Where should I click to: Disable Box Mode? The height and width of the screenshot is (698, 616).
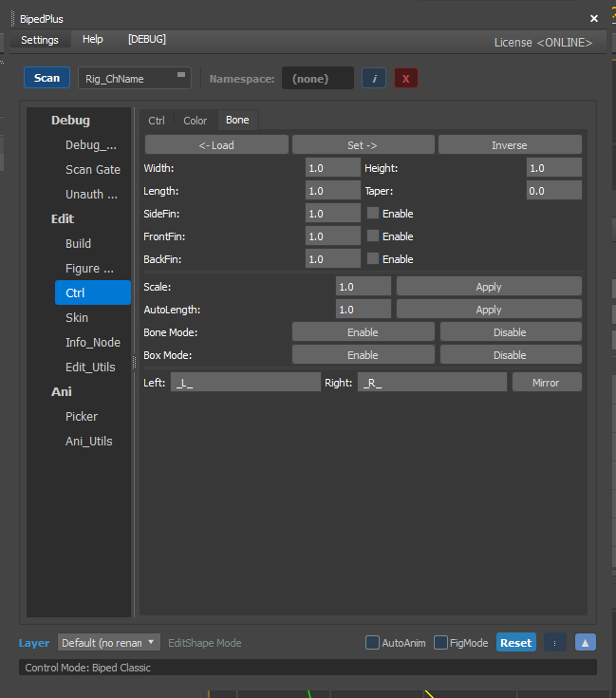pos(511,355)
